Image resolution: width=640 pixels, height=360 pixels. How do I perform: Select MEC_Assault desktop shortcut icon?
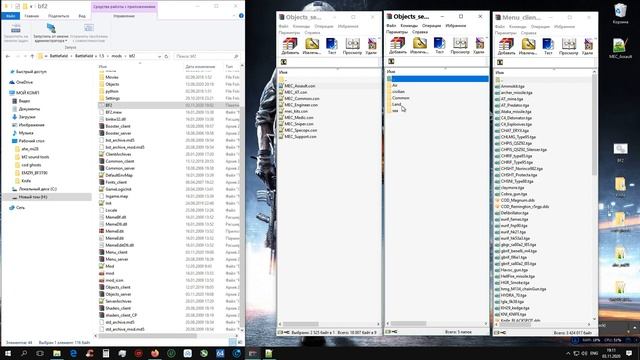[620, 49]
